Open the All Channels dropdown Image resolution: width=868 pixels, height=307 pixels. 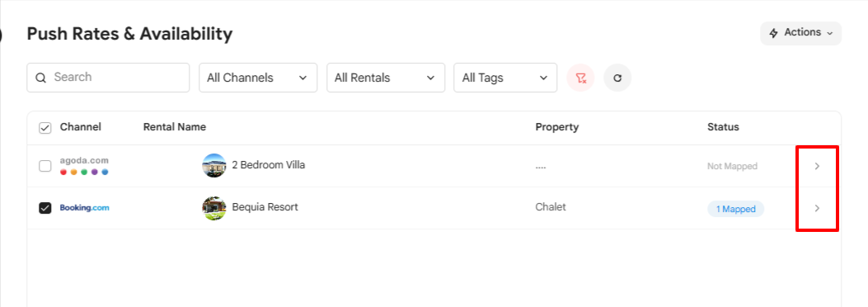coord(258,78)
